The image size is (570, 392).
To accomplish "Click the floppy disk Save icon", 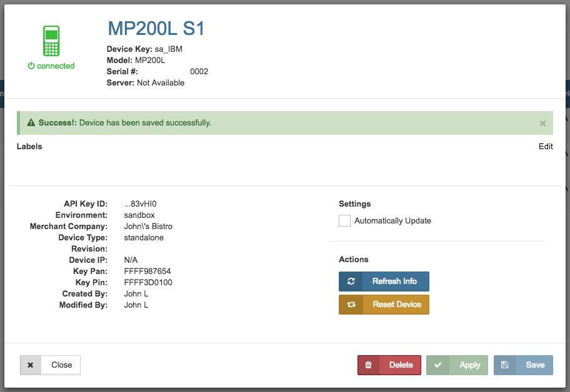I will tap(505, 365).
